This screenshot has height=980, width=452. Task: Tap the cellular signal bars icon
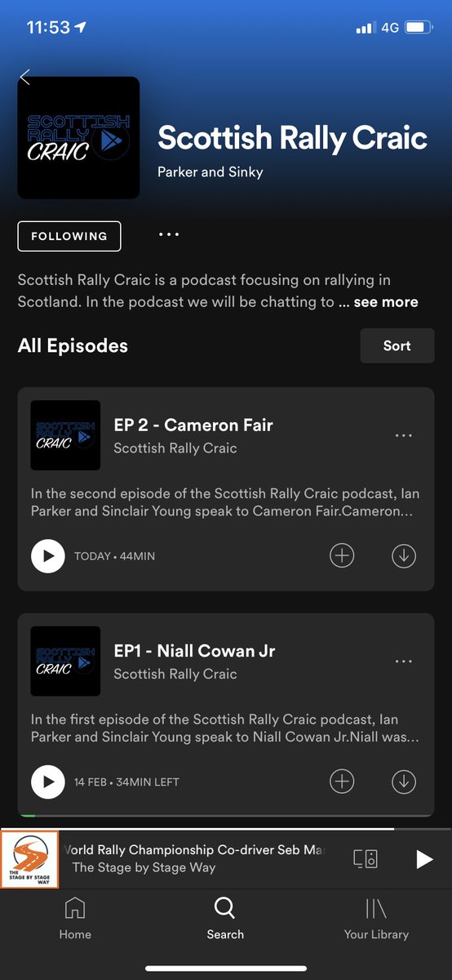(365, 28)
